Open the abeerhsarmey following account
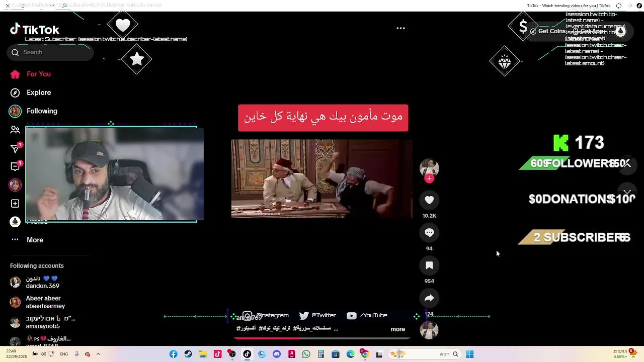 (38, 302)
